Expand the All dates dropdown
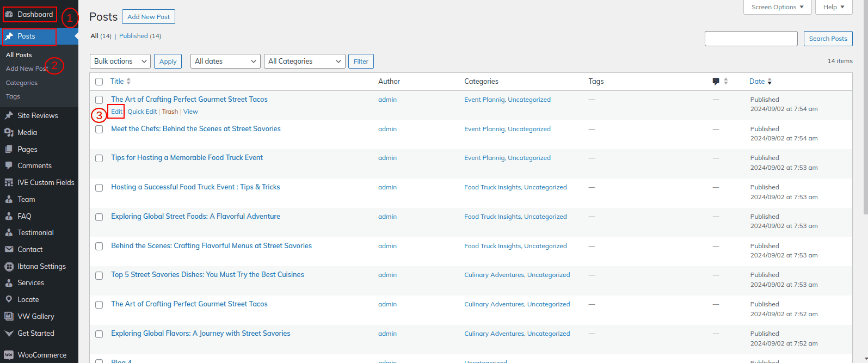 [225, 61]
